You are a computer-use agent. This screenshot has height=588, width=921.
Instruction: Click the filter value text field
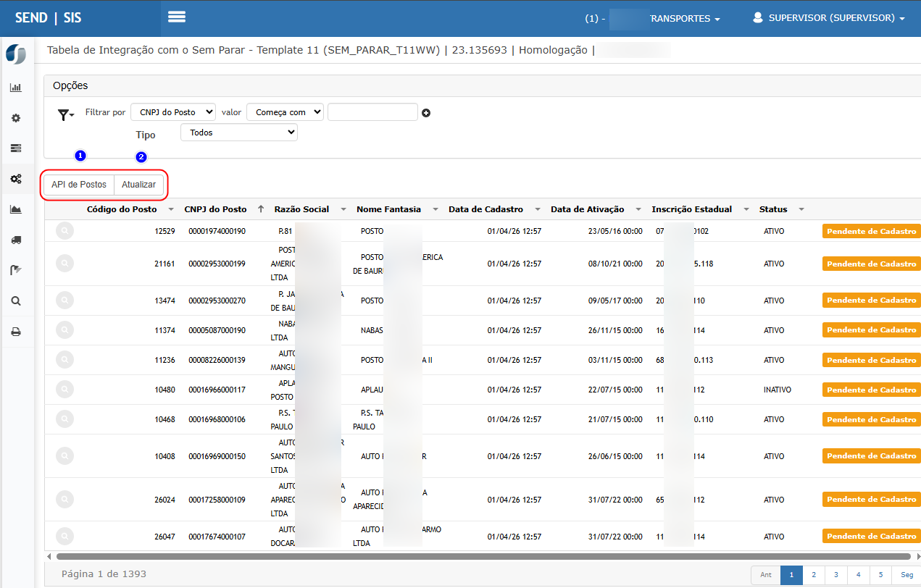click(x=372, y=112)
